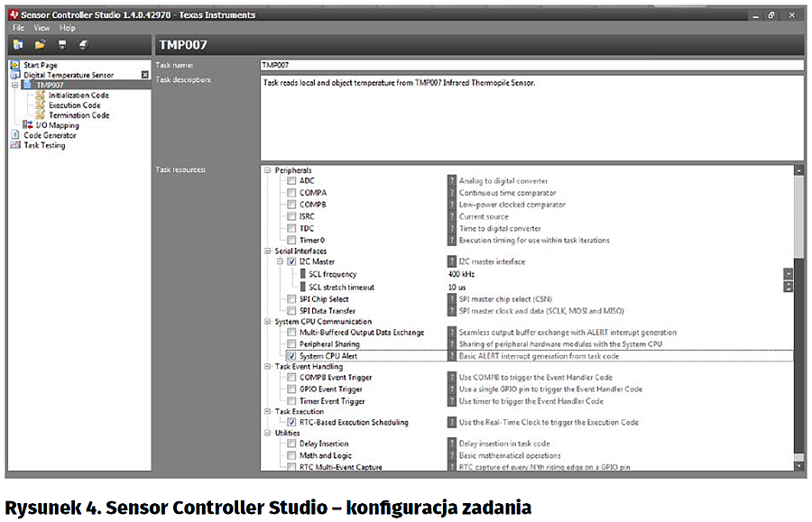The image size is (812, 522).
Task: Uncheck the I2C Master interface
Action: [x=291, y=261]
